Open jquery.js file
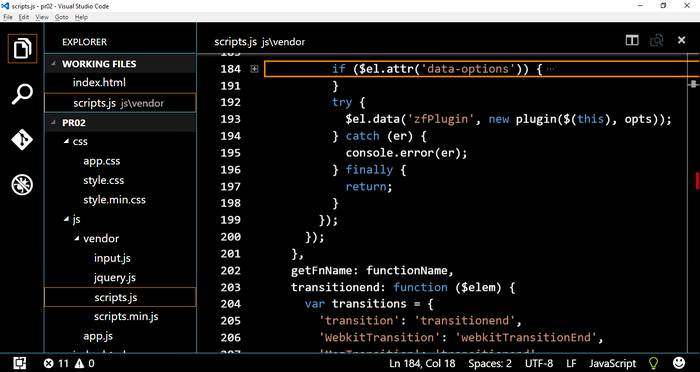This screenshot has height=372, width=700. tap(115, 277)
